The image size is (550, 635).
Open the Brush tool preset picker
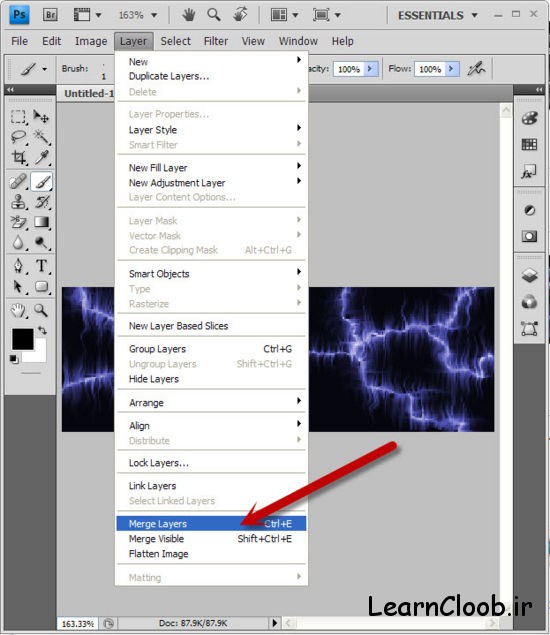[x=45, y=69]
